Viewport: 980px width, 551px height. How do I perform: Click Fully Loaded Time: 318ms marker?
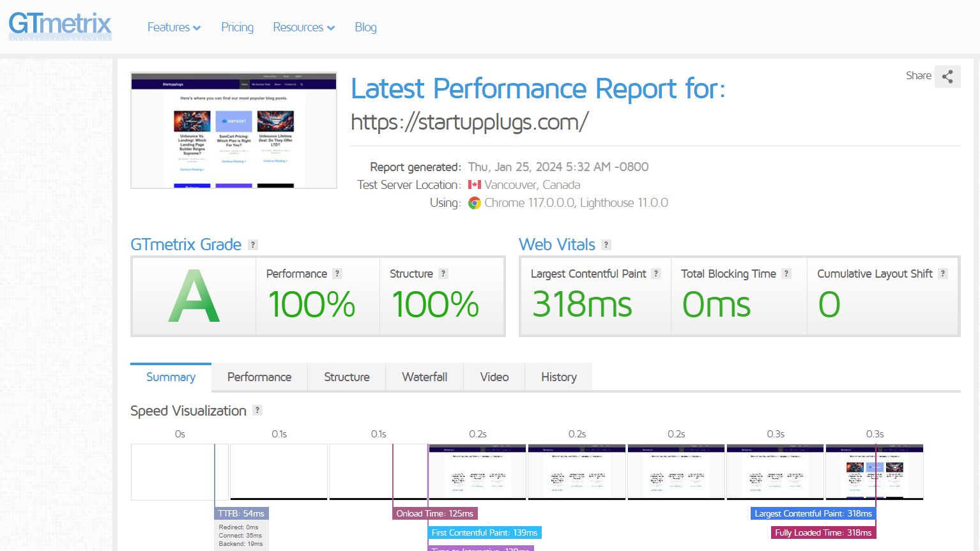click(823, 532)
